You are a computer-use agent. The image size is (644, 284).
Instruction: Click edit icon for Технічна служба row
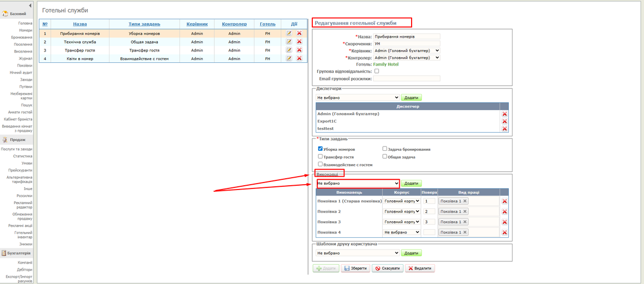(289, 41)
